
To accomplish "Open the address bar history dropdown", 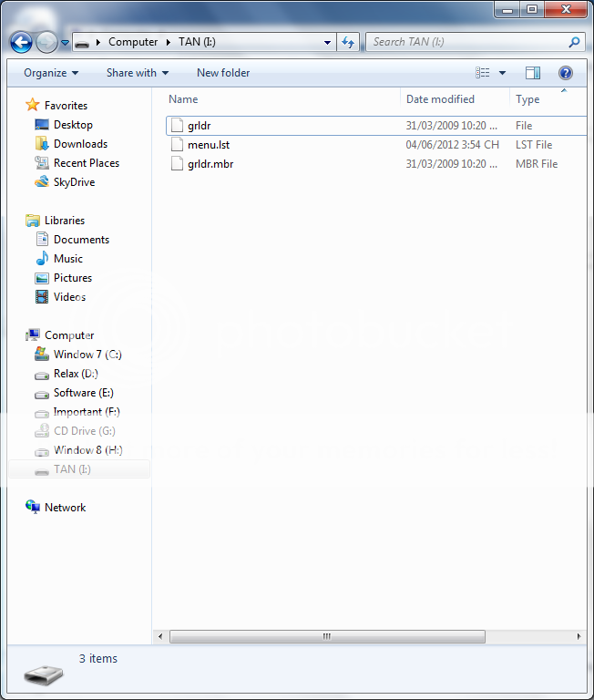I will [328, 42].
